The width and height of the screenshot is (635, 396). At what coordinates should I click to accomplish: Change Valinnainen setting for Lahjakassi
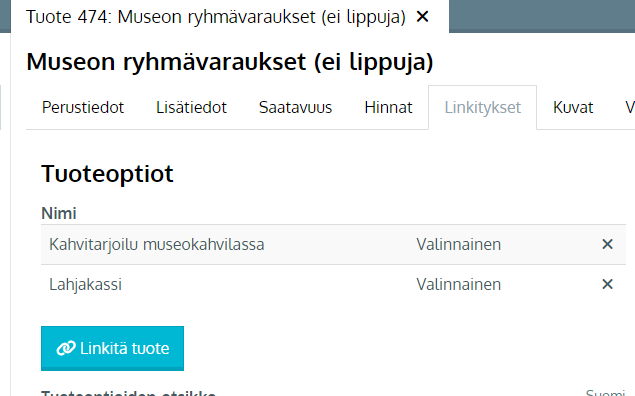click(458, 285)
